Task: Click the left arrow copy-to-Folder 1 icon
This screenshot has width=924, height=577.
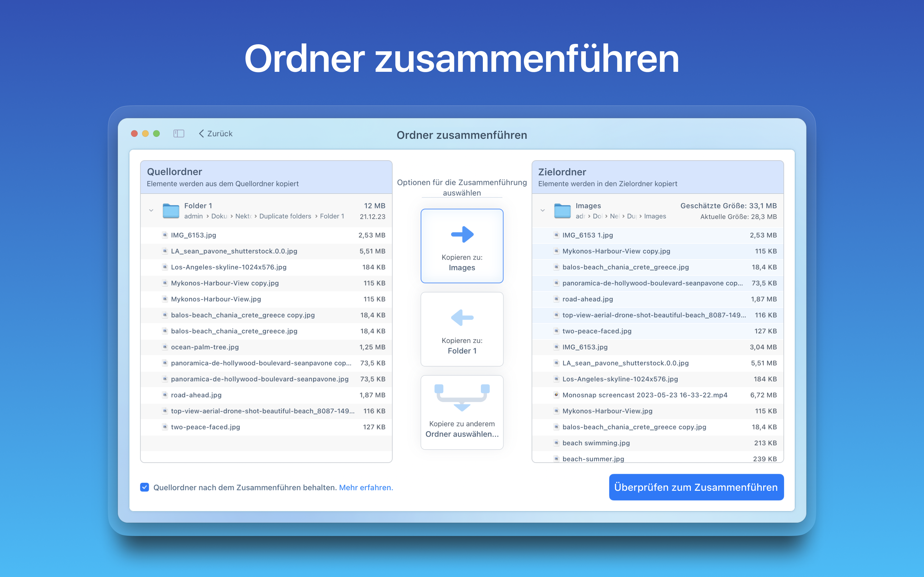Action: click(x=462, y=317)
